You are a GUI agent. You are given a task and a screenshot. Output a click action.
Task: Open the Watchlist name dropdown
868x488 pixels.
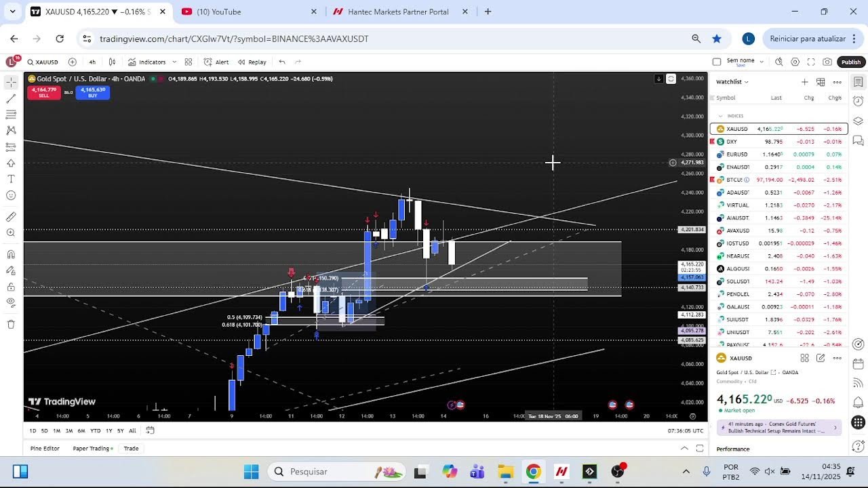coord(732,82)
